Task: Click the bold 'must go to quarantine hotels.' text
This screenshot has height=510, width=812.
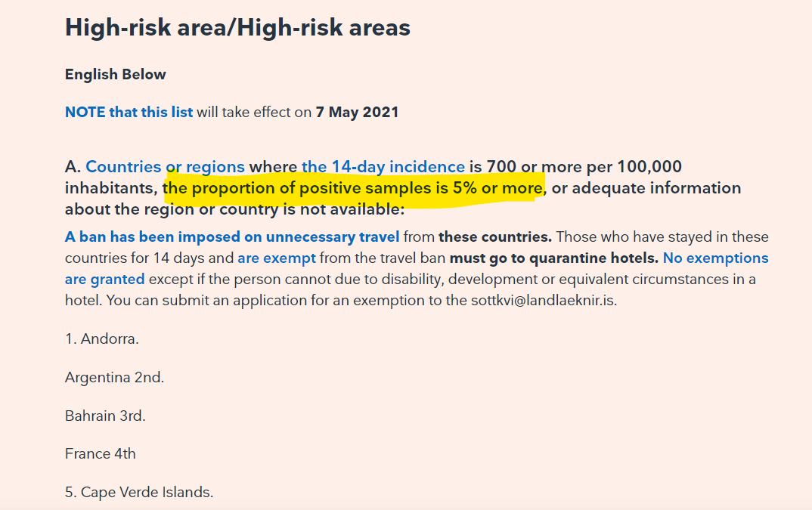Action: [554, 258]
